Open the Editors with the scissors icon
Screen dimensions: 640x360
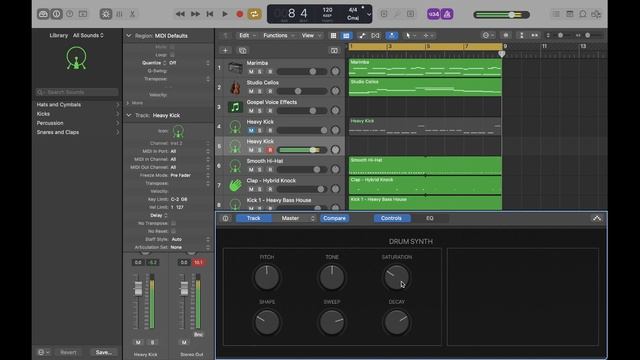(x=132, y=14)
